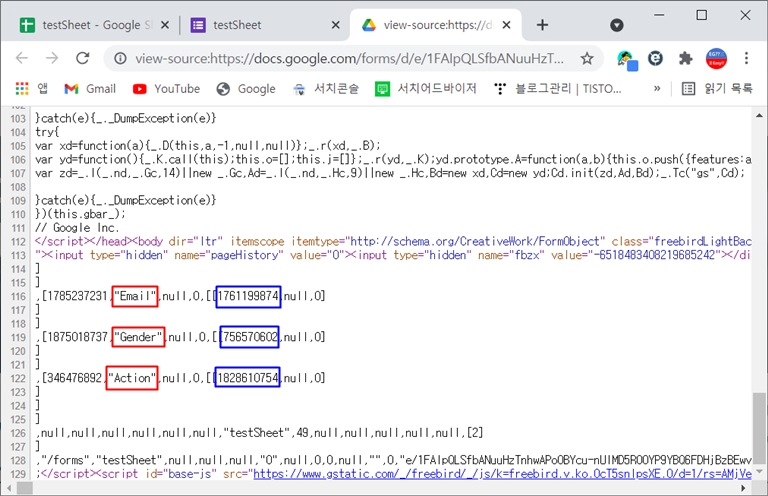768x496 pixels.
Task: Click the number 346476892 on line 122
Action: tap(74, 378)
